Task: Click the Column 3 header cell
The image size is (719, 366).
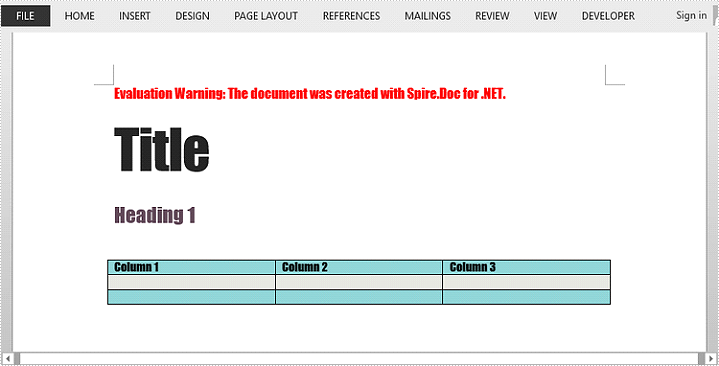Action: 526,267
